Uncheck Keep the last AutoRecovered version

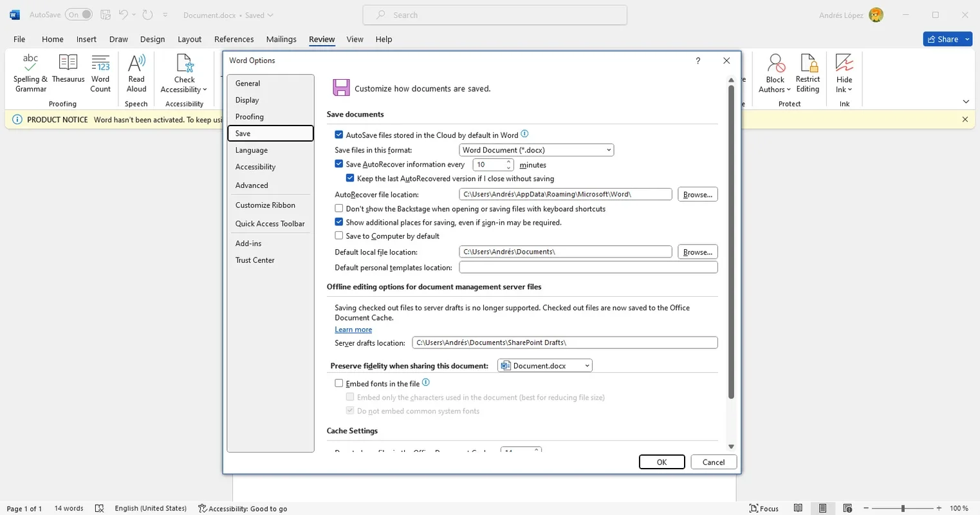350,178
